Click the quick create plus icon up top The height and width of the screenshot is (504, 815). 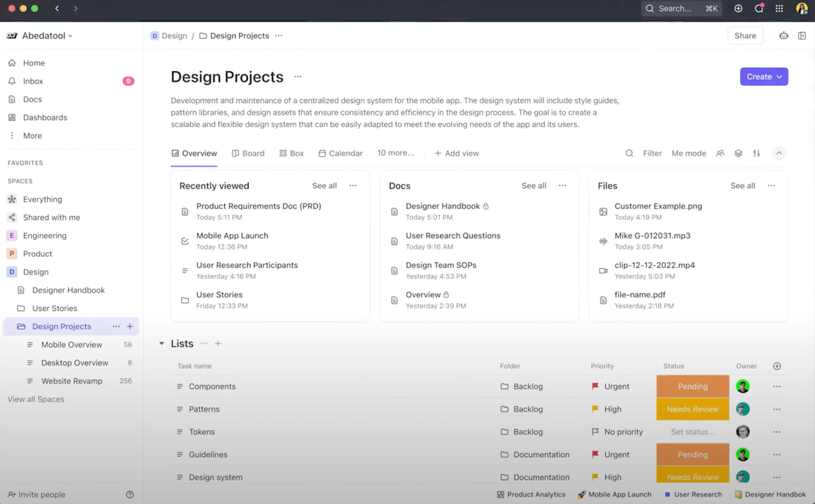click(x=738, y=8)
